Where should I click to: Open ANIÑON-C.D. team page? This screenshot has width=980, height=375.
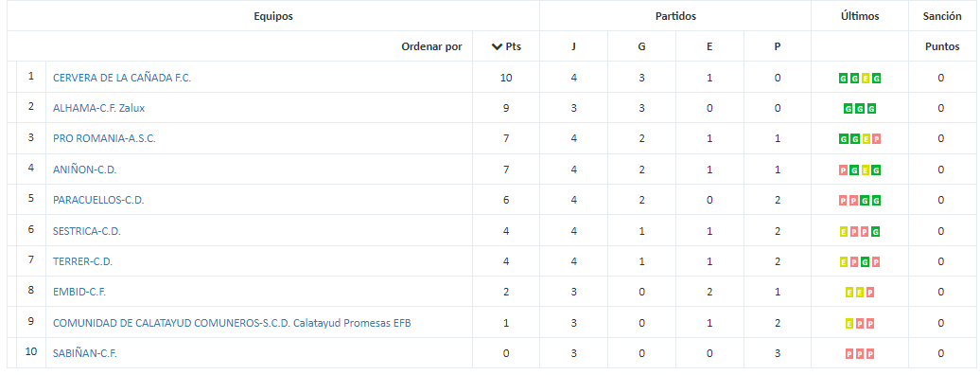(x=85, y=170)
